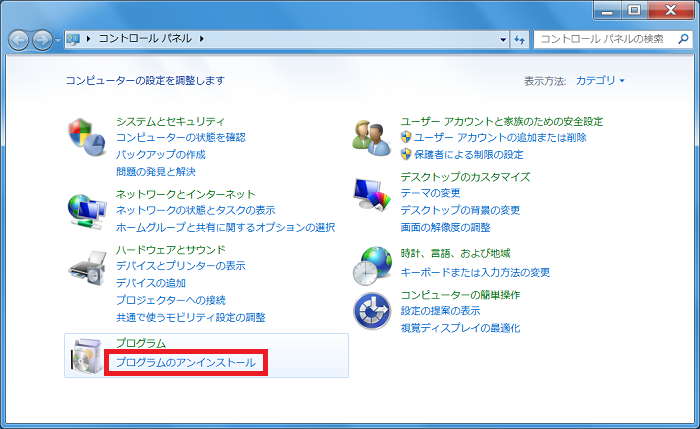Open the ハードウェアとサウンド heading
The height and width of the screenshot is (429, 700).
tap(171, 250)
